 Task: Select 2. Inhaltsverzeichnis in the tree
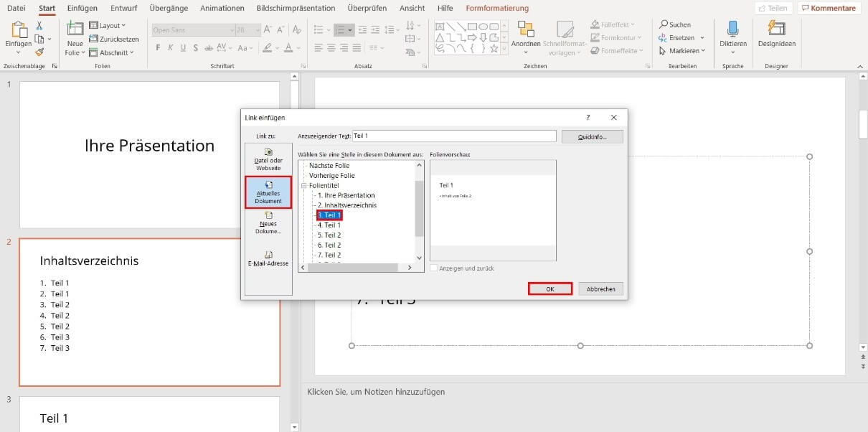347,205
